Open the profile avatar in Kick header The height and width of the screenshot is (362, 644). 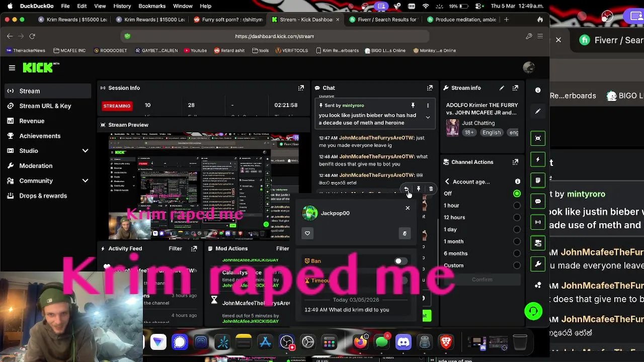point(528,67)
